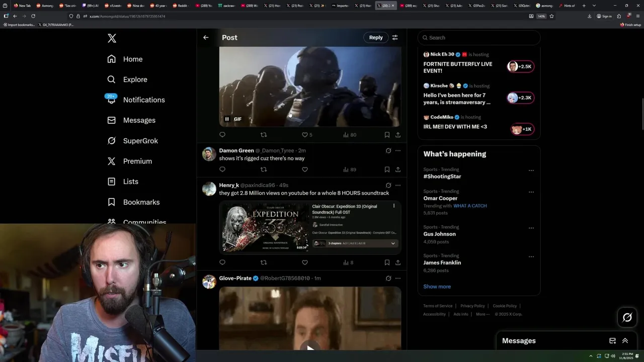
Task: Repost Henry_k's reply
Action: [264, 262]
